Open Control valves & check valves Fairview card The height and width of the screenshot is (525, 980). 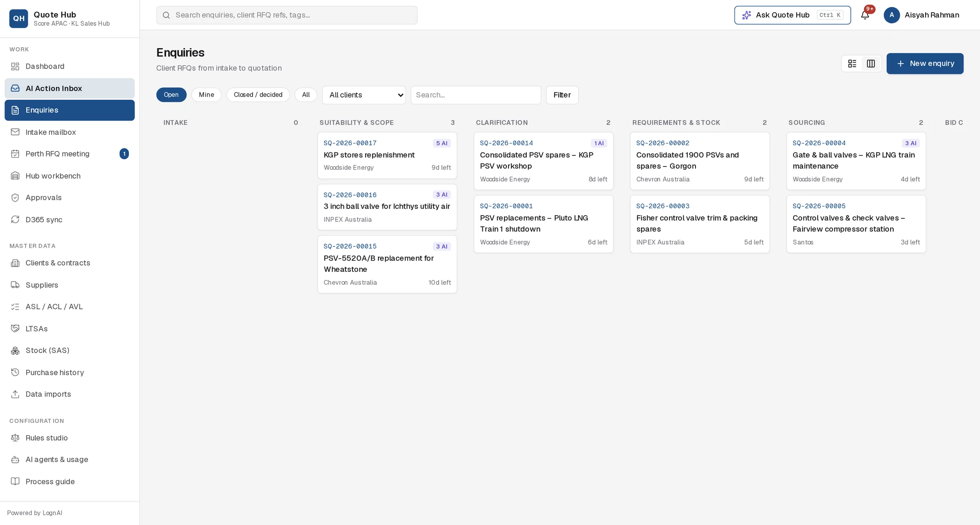856,224
